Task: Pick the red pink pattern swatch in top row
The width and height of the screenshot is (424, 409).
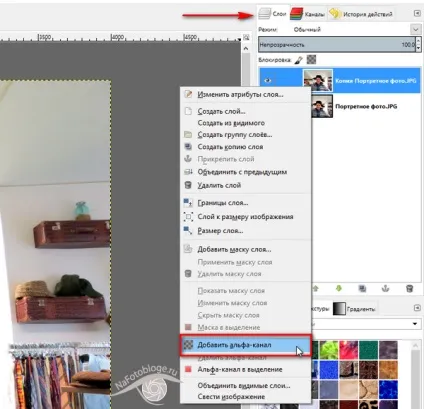Action: [x=349, y=350]
